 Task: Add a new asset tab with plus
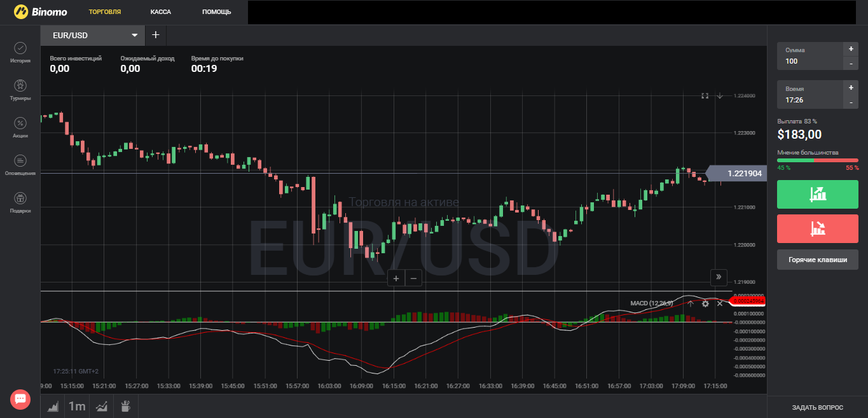tap(156, 35)
